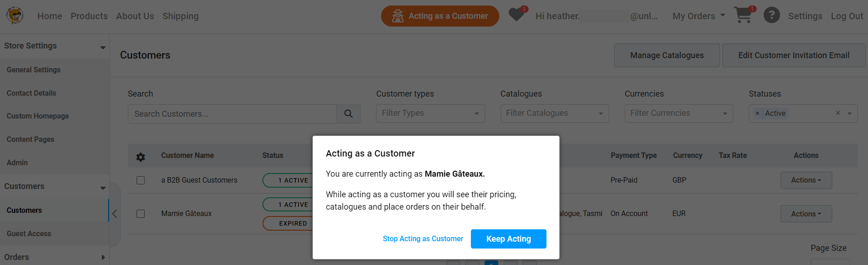Go to the Products menu item
This screenshot has width=868, height=265.
[89, 16]
